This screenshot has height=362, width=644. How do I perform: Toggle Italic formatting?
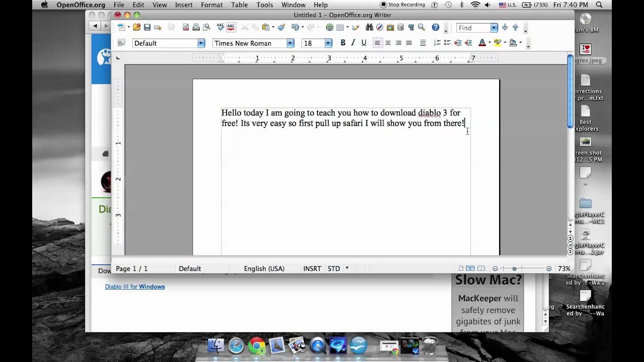353,43
